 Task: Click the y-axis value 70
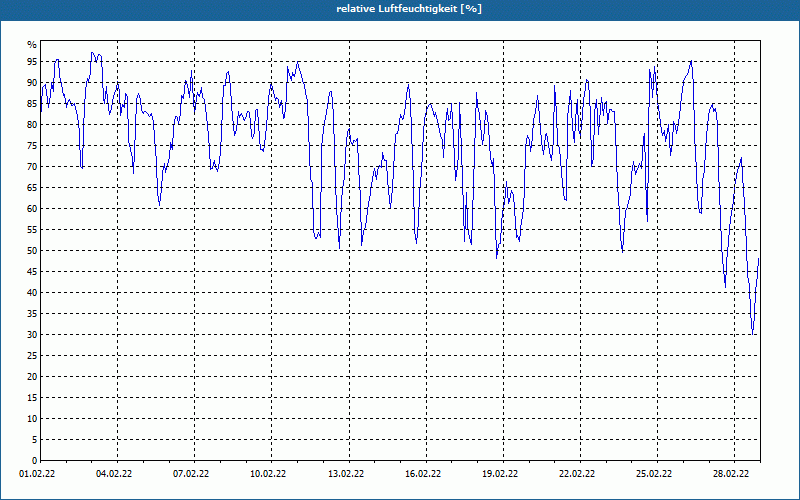(32, 167)
